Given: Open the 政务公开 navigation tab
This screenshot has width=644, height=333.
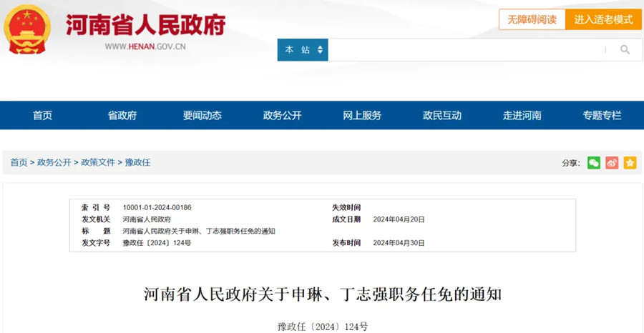Looking at the screenshot, I should [282, 116].
